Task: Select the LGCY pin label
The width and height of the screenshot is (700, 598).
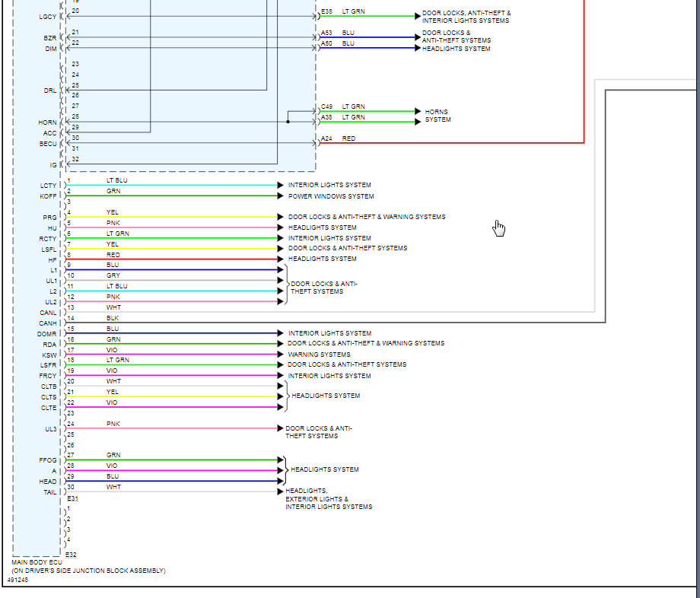Action: (x=48, y=17)
